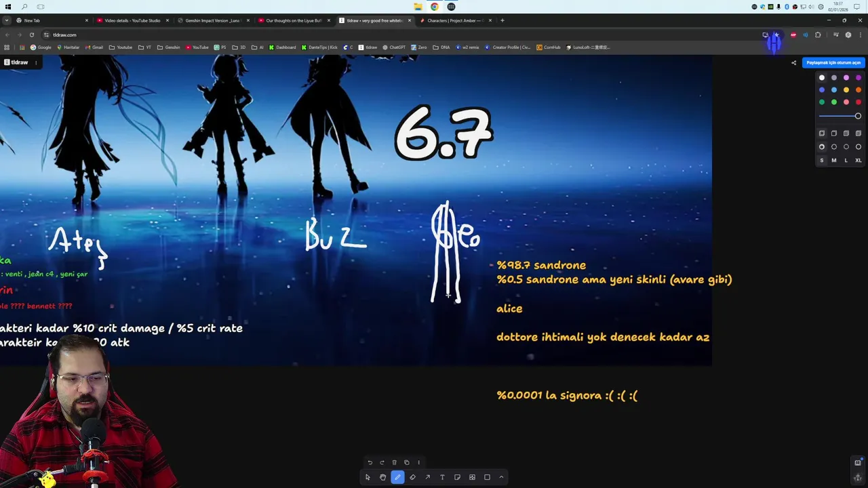The width and height of the screenshot is (868, 488).
Task: Choose the third fill style option
Action: [x=846, y=134]
